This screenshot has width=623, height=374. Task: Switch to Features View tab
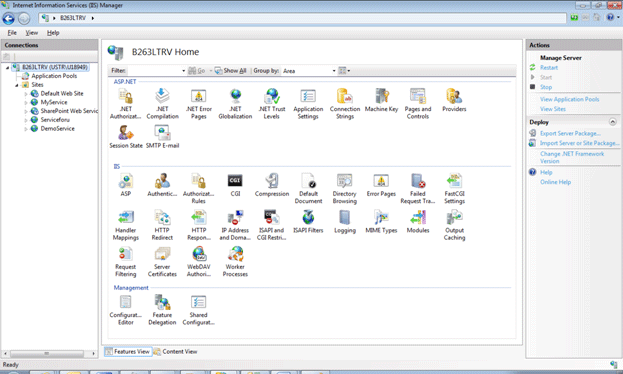128,351
